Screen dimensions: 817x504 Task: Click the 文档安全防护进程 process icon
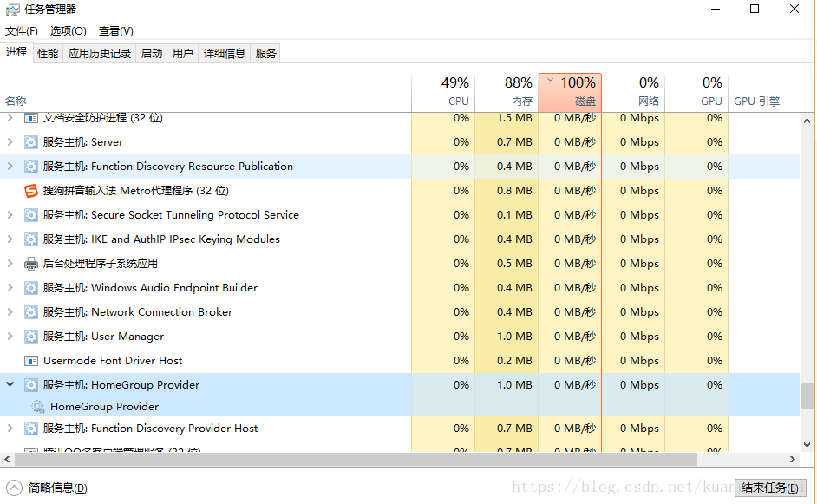pyautogui.click(x=31, y=118)
